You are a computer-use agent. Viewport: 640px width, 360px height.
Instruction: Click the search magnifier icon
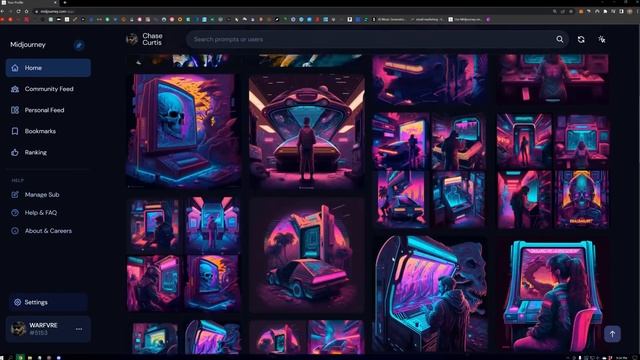coord(560,40)
